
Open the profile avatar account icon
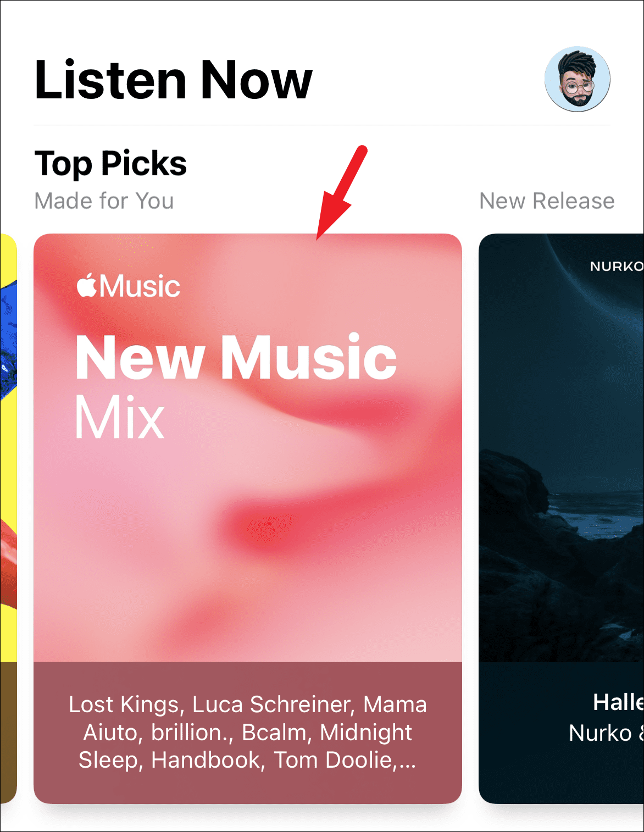pos(577,79)
